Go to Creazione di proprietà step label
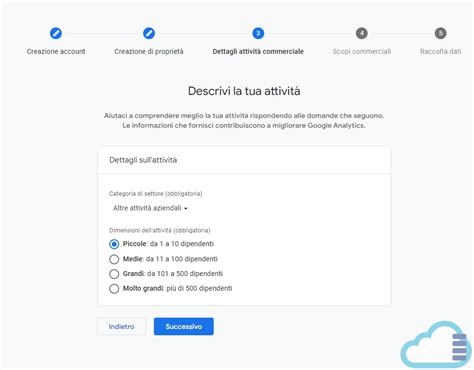 click(x=149, y=51)
